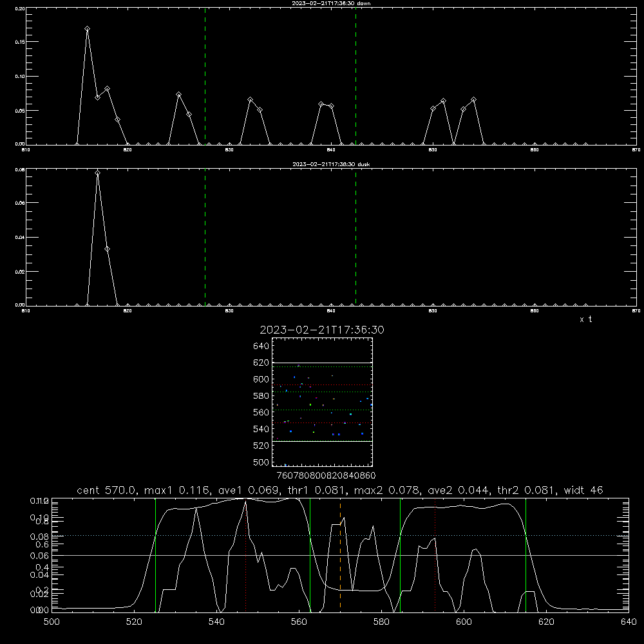Click the large '2023-02-21T17:36:30' title above the scatter plot
The image size is (644, 644).
(322, 330)
